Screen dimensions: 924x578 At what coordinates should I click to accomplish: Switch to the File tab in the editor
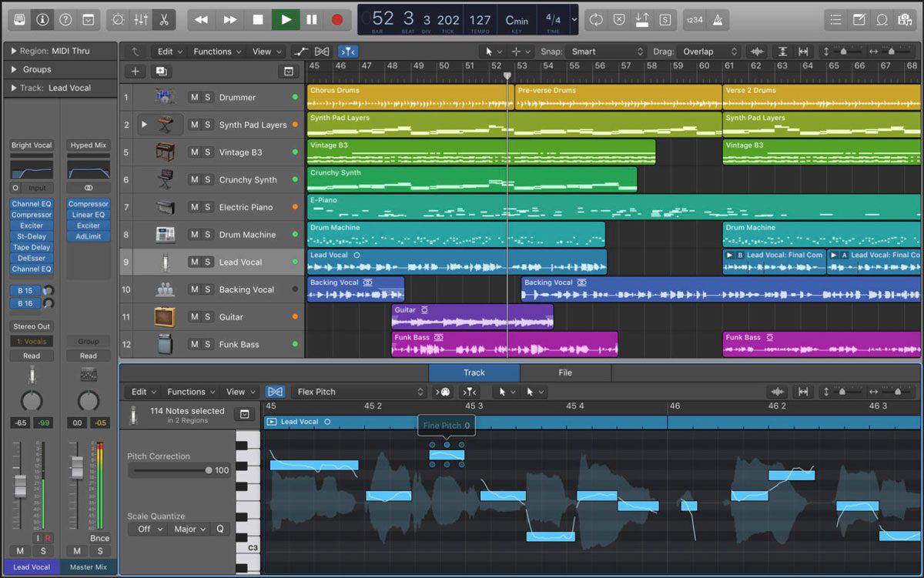pyautogui.click(x=565, y=373)
